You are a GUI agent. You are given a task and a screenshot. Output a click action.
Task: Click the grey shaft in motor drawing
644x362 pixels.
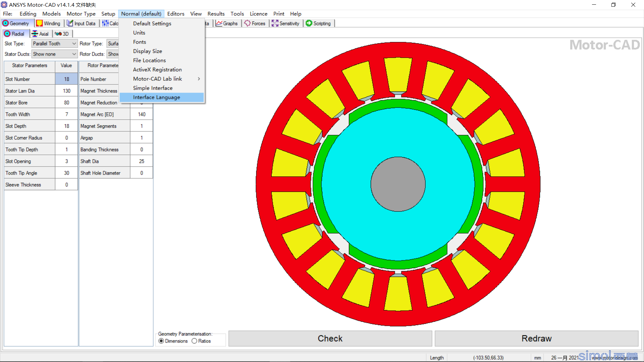tap(398, 184)
